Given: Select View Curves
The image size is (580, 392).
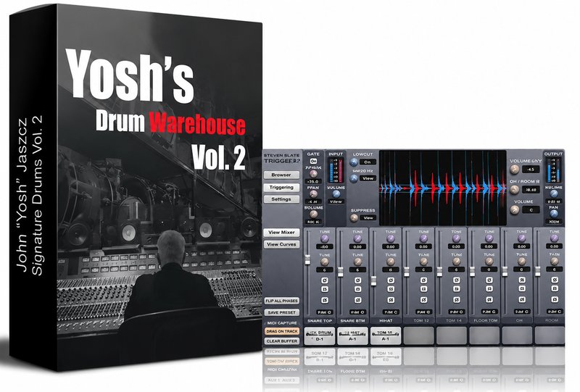Looking at the screenshot, I should 281,244.
